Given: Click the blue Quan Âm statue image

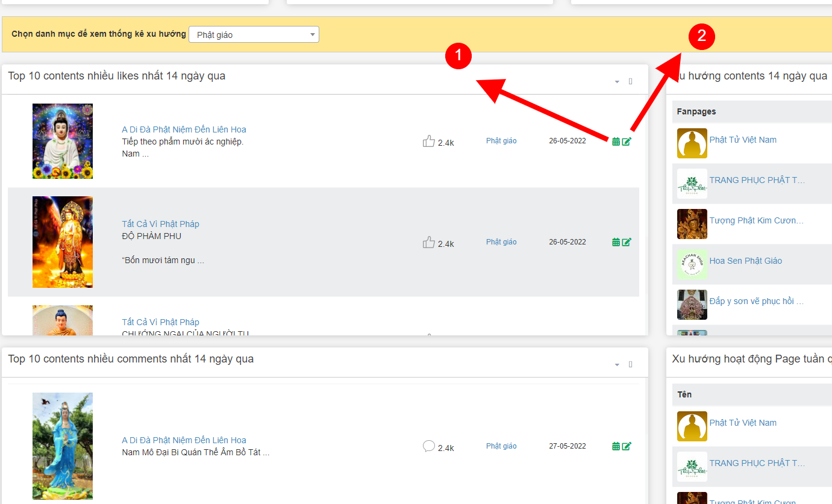Looking at the screenshot, I should [63, 446].
